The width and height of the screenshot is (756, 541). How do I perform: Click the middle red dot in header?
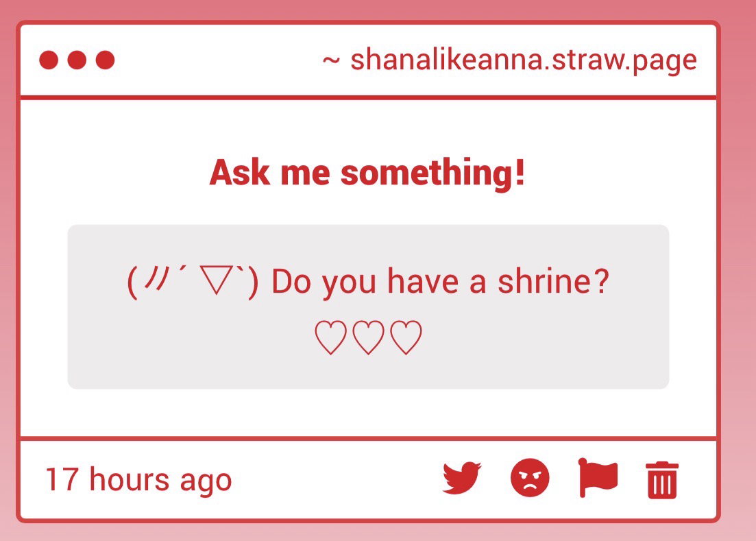pos(77,60)
